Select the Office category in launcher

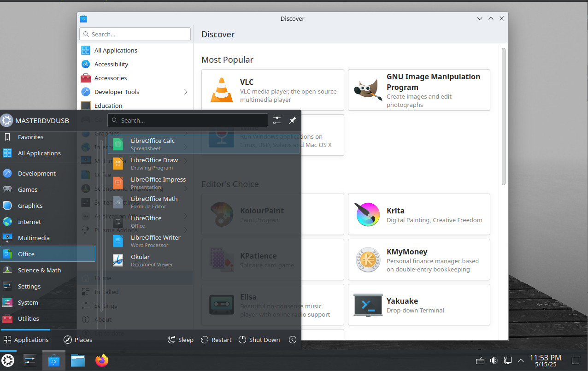pos(48,254)
